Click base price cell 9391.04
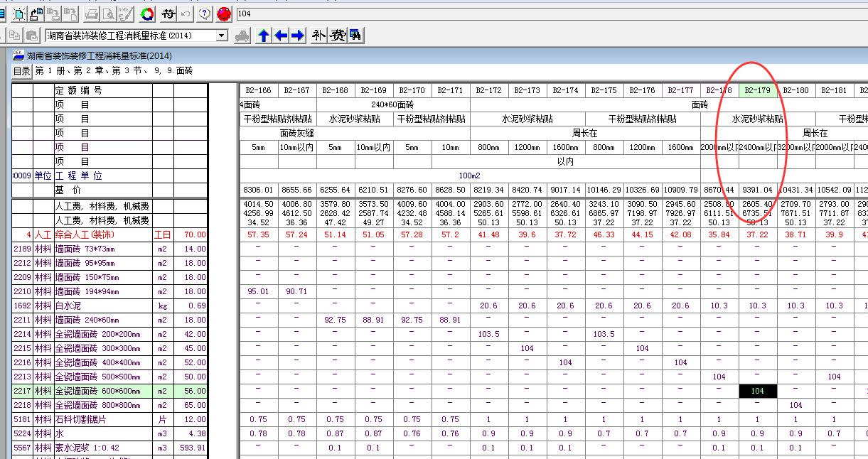The image size is (868, 459). tap(757, 190)
